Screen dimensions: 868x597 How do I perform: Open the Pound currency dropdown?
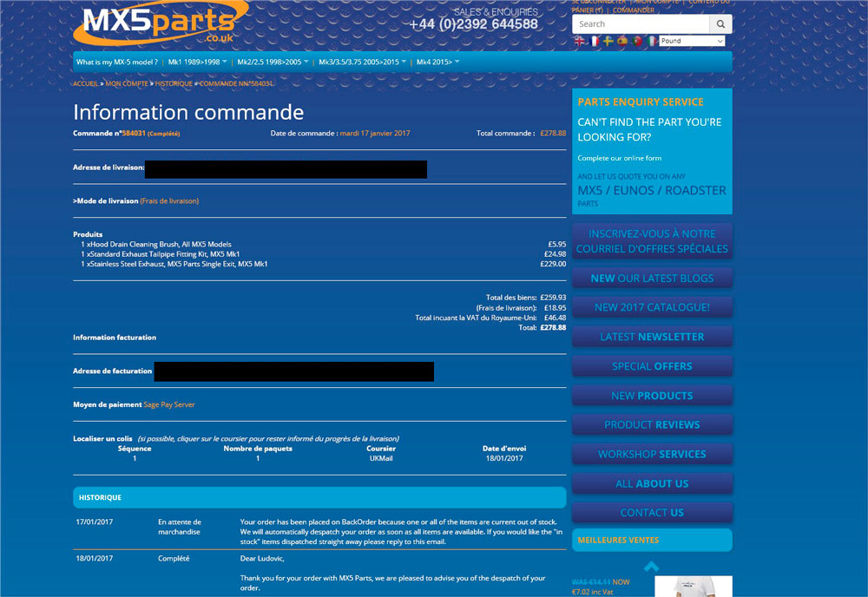(692, 41)
